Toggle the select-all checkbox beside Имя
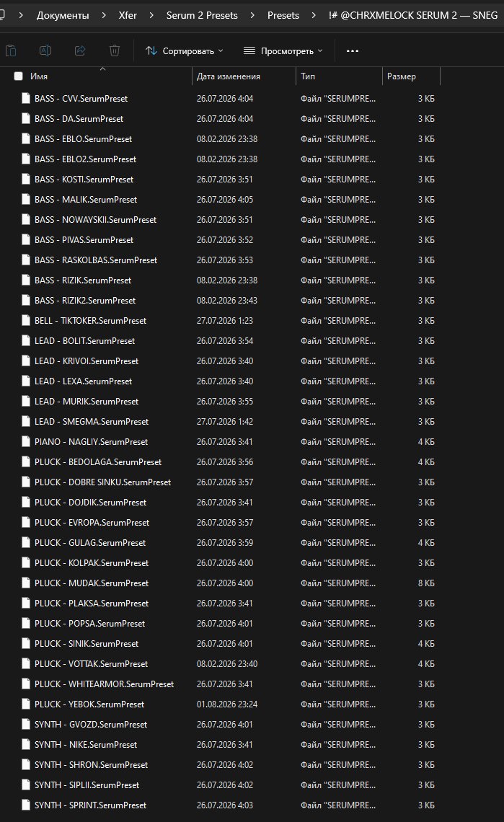This screenshot has height=822, width=504. 18,76
